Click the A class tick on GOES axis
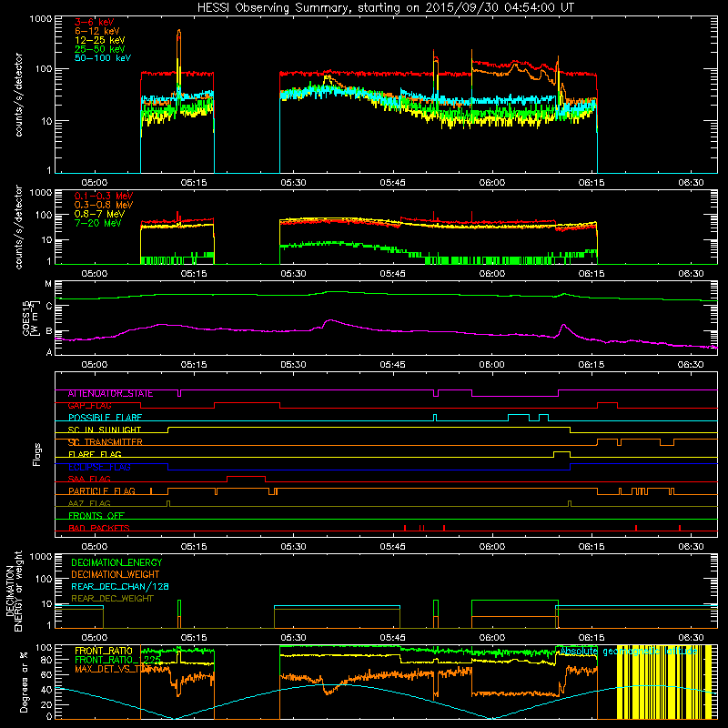 pyautogui.click(x=48, y=352)
